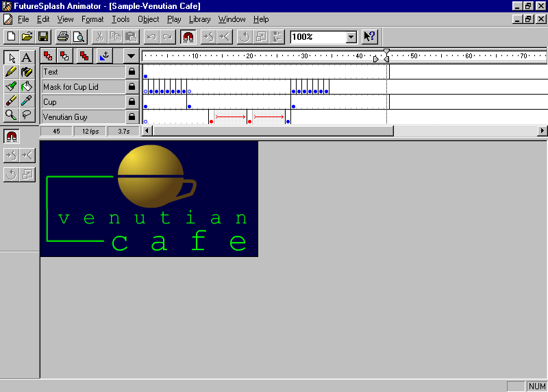This screenshot has height=392, width=548.
Task: Toggle solid red squares multi-frame button
Action: [84, 56]
